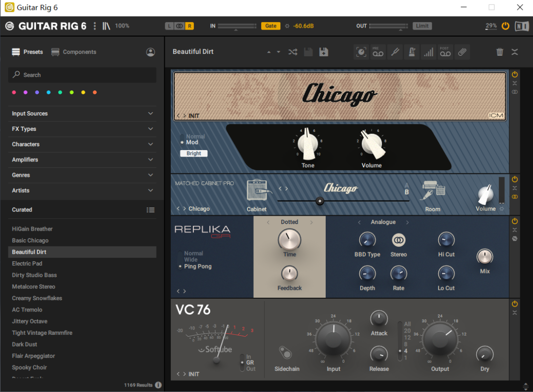Click the Guitar Rig logo icon in header

(10, 26)
